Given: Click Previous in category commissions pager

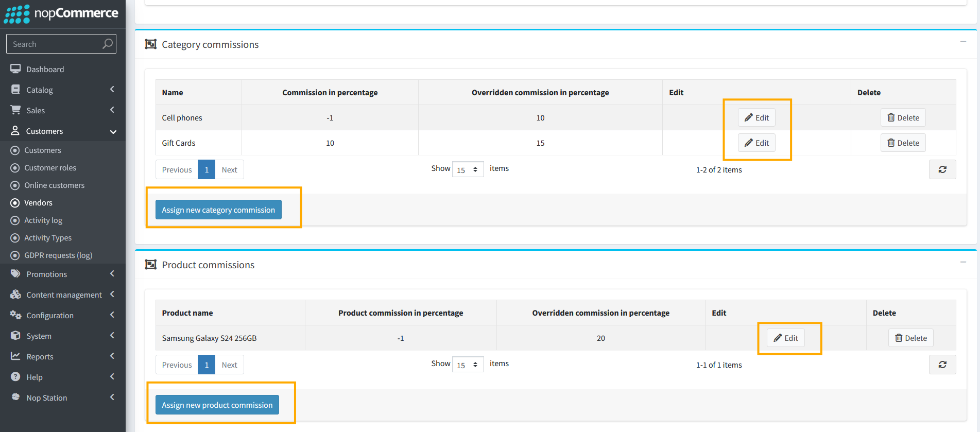Looking at the screenshot, I should tap(177, 170).
